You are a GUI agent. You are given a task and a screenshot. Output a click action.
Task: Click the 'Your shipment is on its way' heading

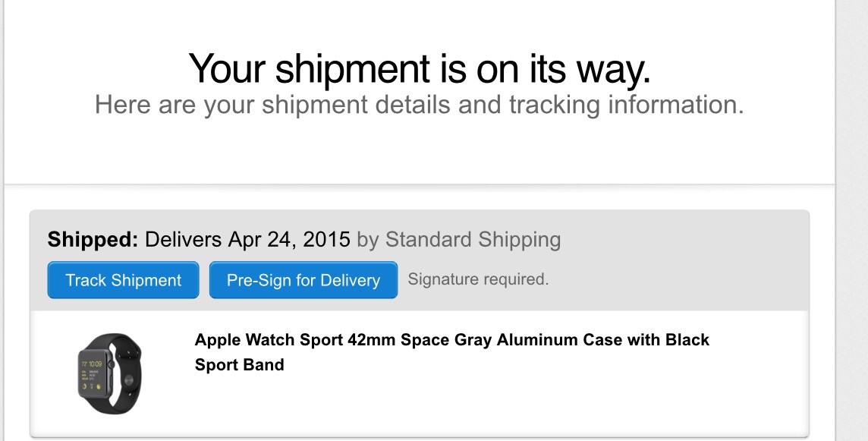coord(419,69)
